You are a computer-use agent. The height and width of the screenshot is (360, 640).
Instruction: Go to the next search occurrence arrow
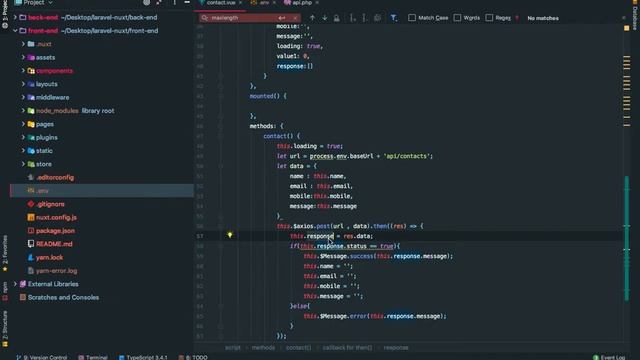point(324,18)
